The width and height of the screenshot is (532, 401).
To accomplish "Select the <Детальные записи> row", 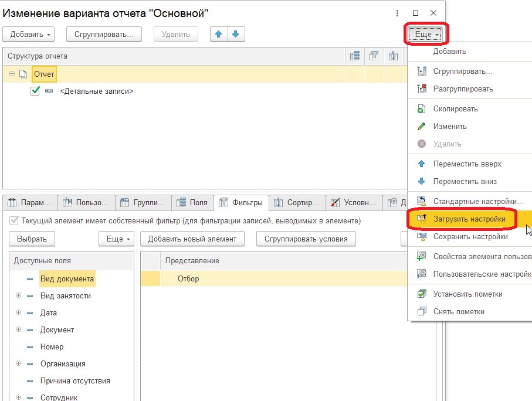I will pos(96,91).
